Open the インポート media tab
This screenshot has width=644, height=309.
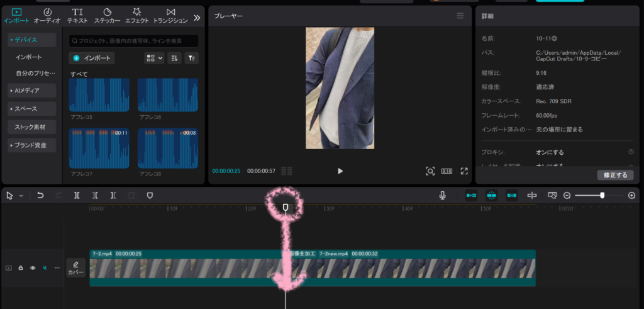coord(16,16)
